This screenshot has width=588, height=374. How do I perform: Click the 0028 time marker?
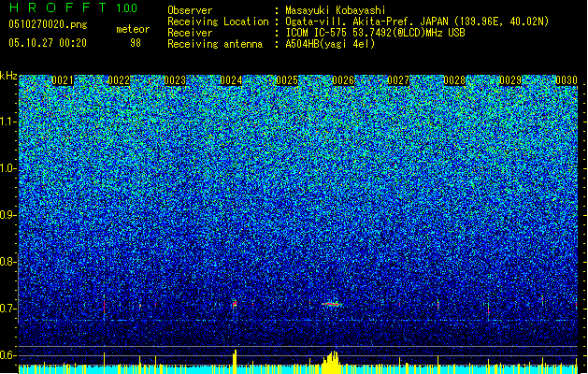(454, 80)
